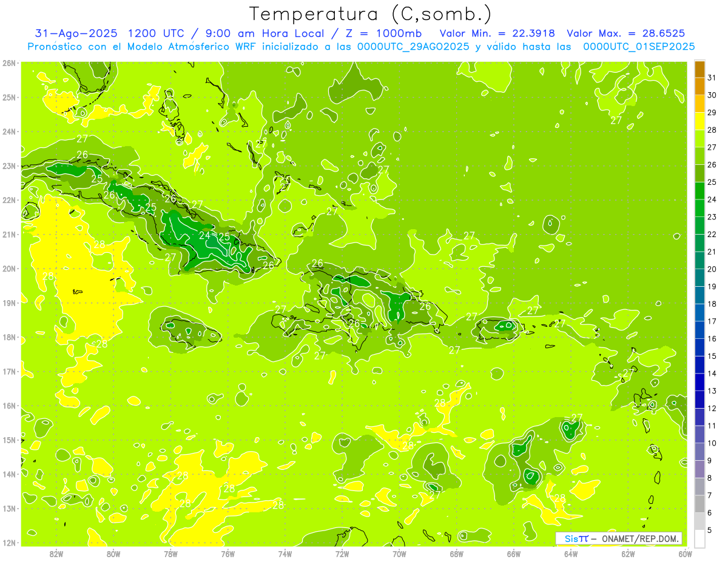Click the colorbar tick label "11"

[712, 426]
